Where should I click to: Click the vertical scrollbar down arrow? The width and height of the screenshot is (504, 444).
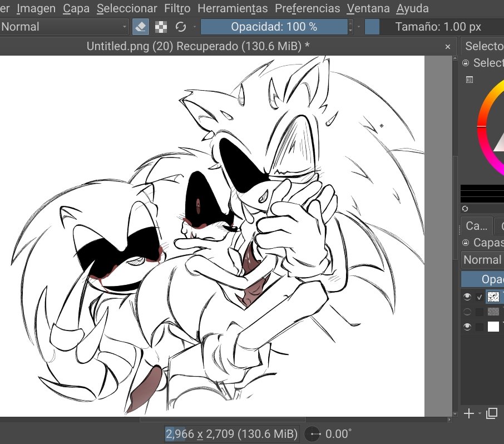coord(455,414)
